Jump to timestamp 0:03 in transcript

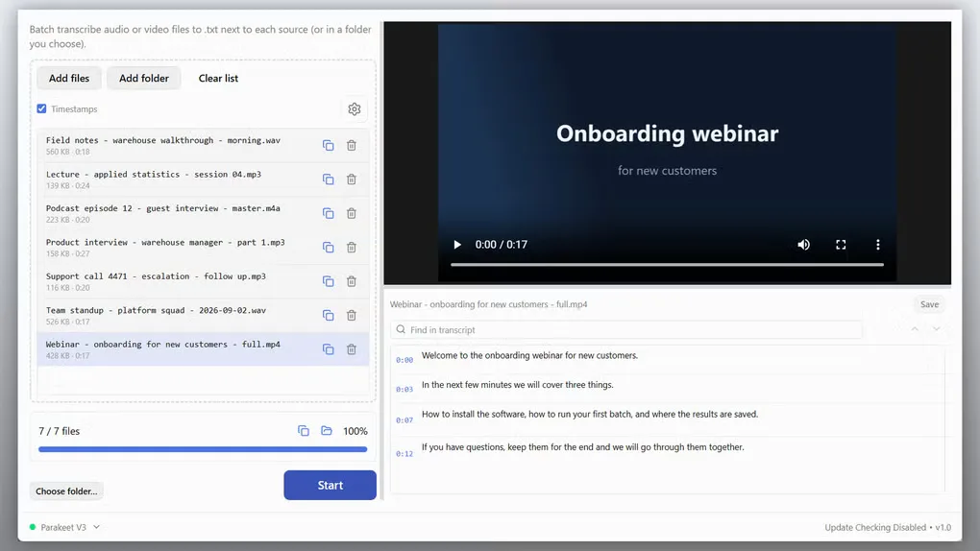pos(404,389)
